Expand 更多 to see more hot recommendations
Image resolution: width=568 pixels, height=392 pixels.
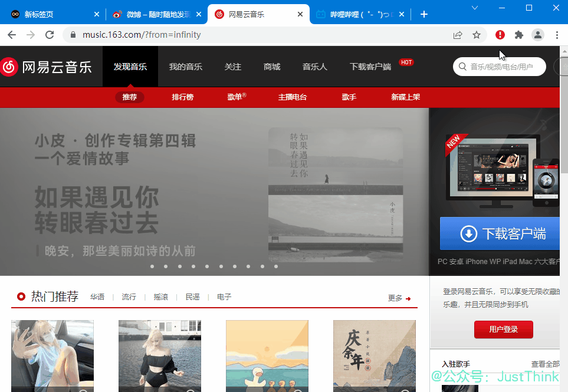click(396, 298)
